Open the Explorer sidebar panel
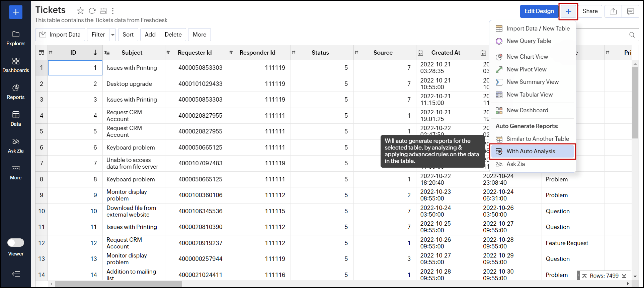 click(16, 38)
